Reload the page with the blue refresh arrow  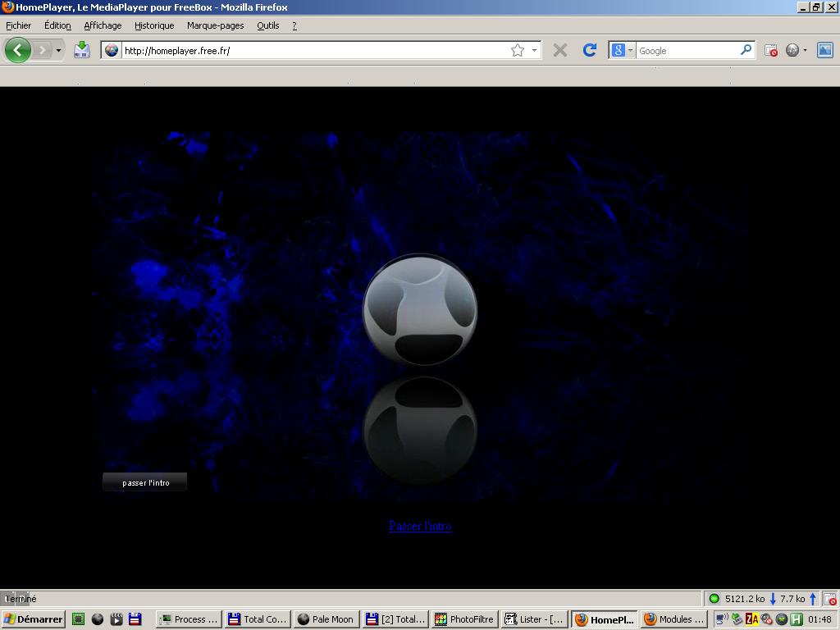590,50
